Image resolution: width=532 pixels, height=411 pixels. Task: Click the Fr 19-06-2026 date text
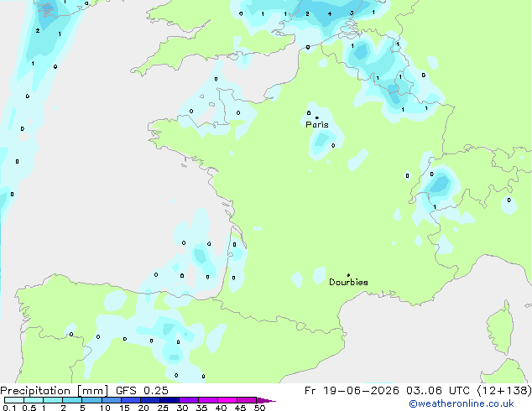(x=352, y=391)
